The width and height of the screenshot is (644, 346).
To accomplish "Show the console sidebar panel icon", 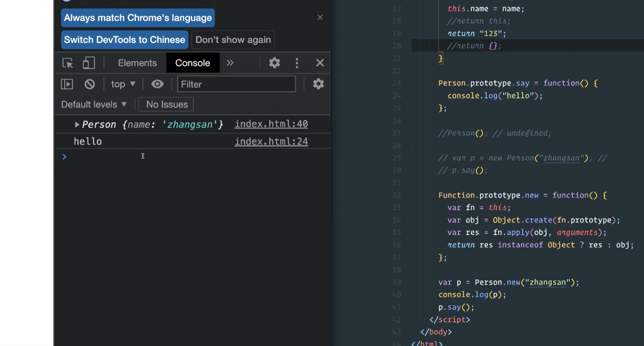I will pos(67,84).
